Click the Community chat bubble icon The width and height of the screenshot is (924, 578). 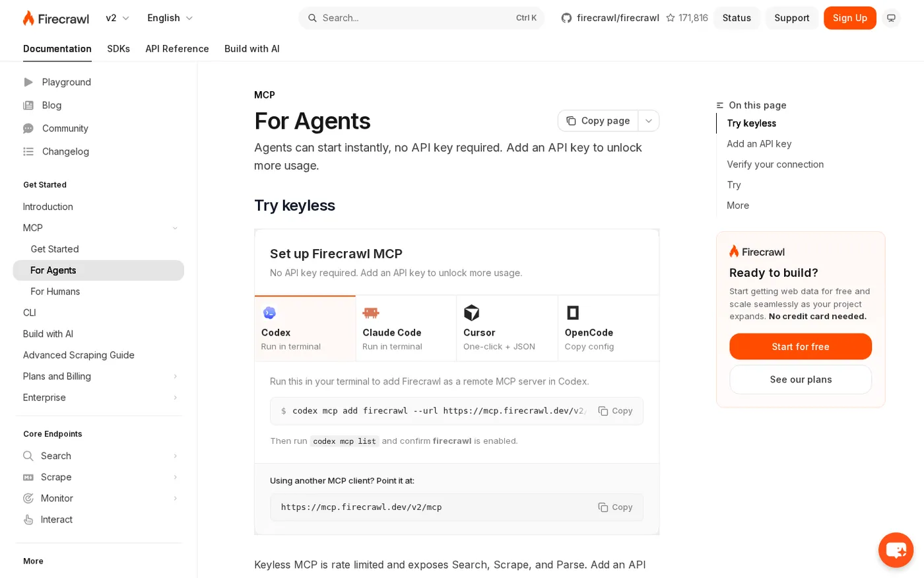pyautogui.click(x=28, y=128)
